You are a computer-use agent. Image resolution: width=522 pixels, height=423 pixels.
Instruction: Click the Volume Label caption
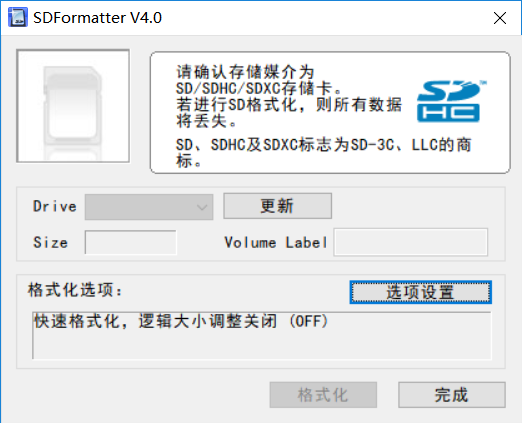point(276,242)
